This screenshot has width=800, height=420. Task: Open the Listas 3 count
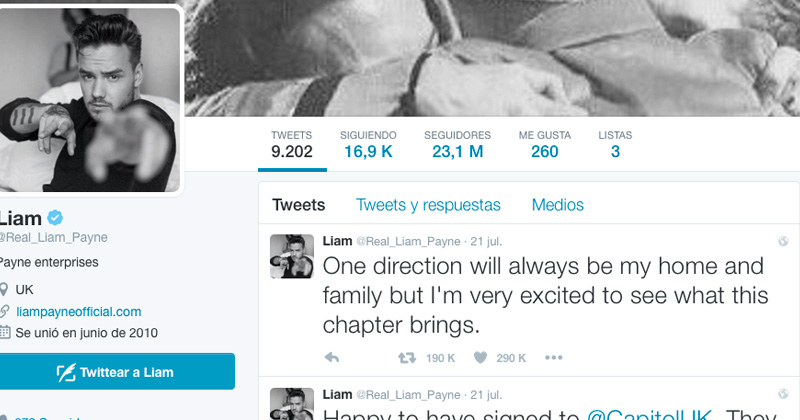pyautogui.click(x=615, y=144)
